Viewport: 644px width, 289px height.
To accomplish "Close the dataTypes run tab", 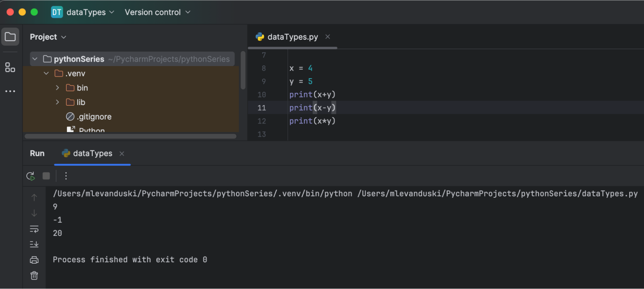I will point(122,154).
